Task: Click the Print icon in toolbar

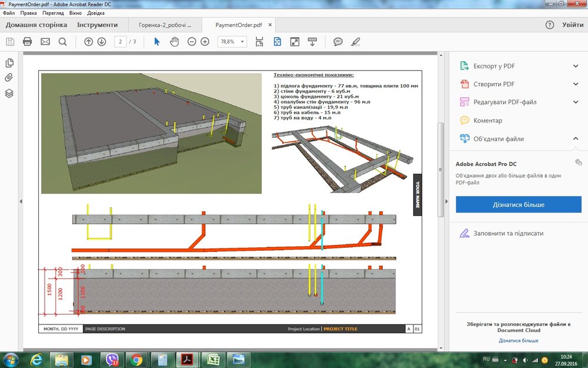Action: [x=27, y=42]
